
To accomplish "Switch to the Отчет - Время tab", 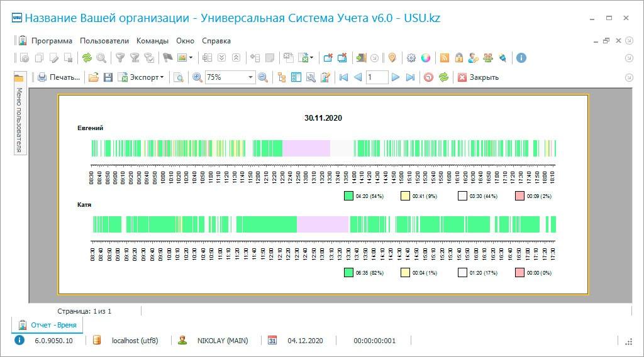I will tap(47, 325).
